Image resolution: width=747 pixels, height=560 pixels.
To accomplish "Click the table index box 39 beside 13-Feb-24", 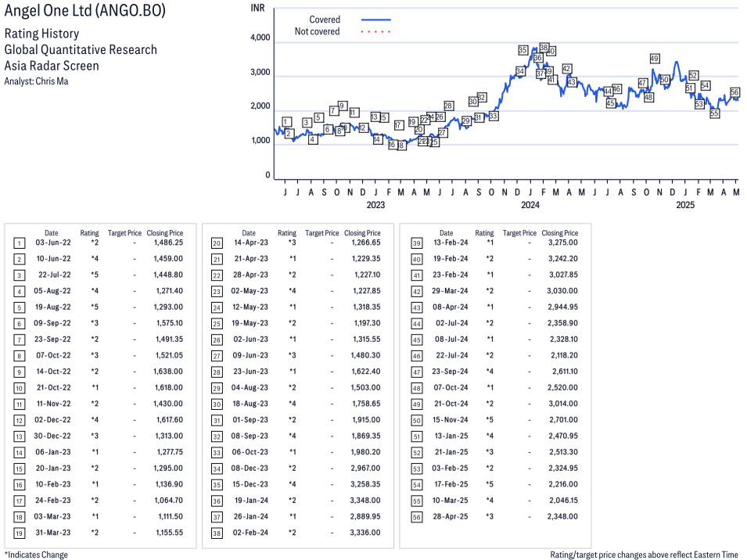I will click(417, 243).
